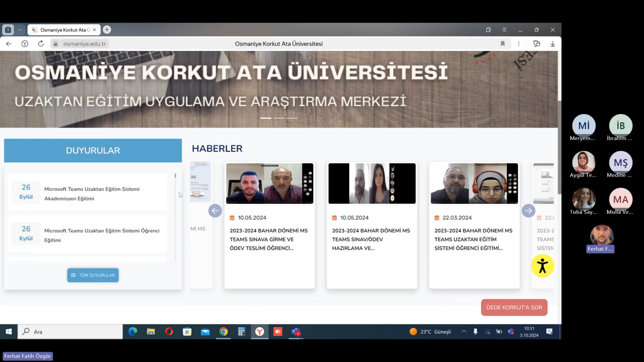Open Microsoft Teams from taskbar
The image size is (644, 362).
pos(296,331)
